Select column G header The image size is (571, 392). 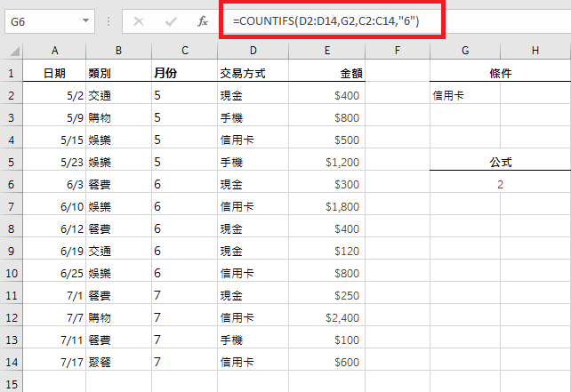click(x=465, y=51)
